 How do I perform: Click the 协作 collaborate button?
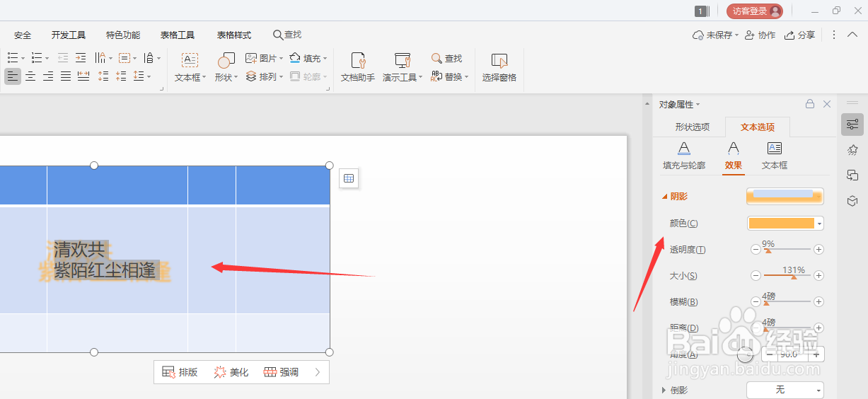pos(760,35)
